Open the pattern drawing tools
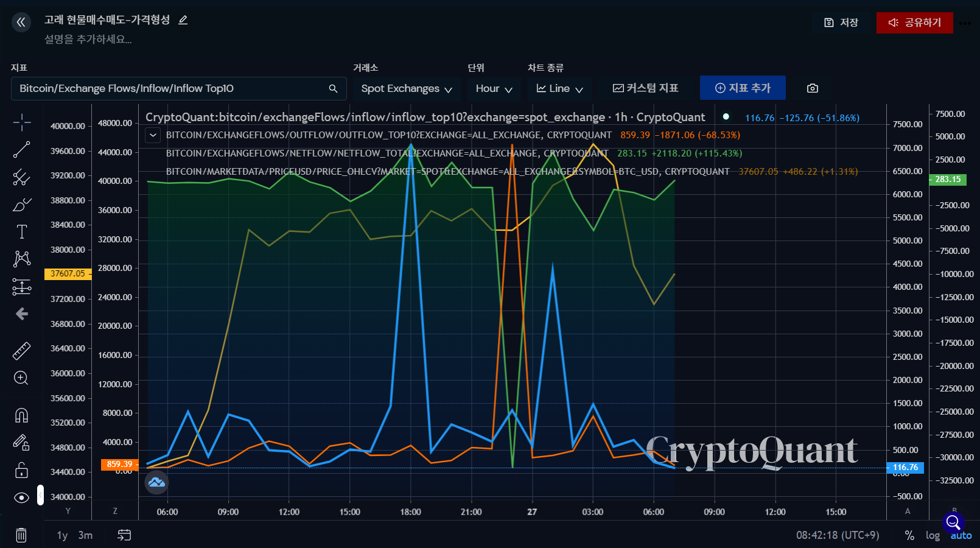The width and height of the screenshot is (980, 548). (22, 259)
